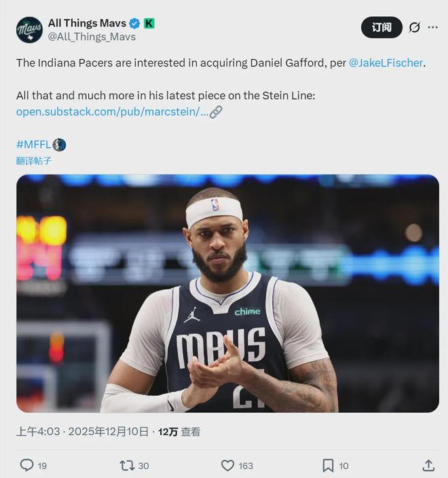Open the 2025年12月10日 timestamp link
Image resolution: width=448 pixels, height=478 pixels.
click(109, 431)
